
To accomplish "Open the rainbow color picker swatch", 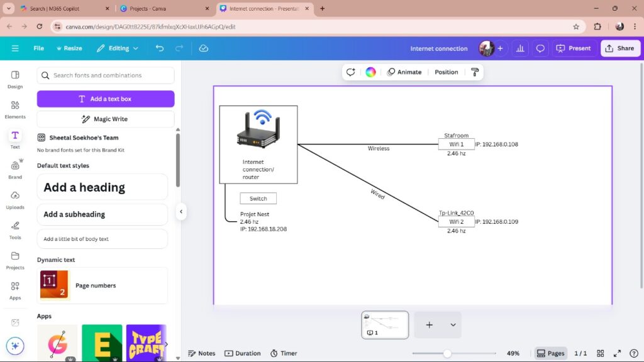I will click(370, 72).
